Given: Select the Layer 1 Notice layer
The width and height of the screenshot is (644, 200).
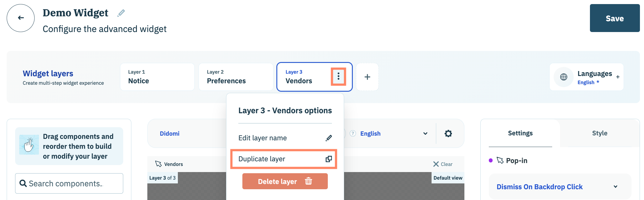Looking at the screenshot, I should pos(157,77).
